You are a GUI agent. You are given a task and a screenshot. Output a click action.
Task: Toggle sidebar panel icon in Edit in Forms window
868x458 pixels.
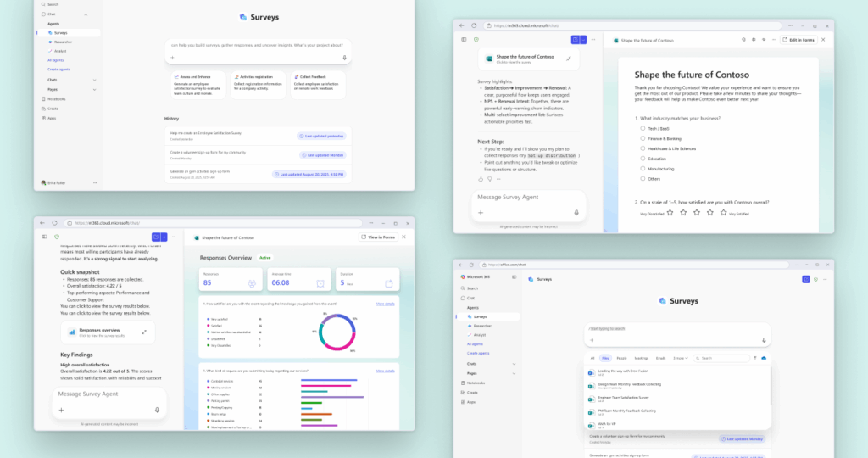464,40
